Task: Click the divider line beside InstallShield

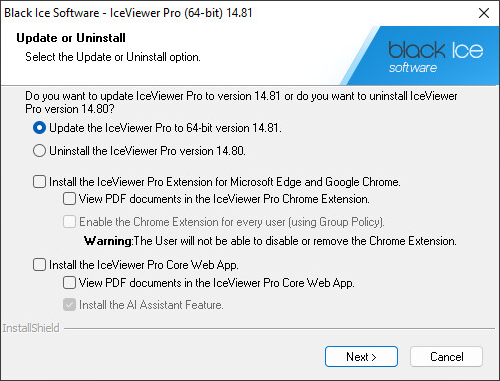Action: [x=279, y=329]
